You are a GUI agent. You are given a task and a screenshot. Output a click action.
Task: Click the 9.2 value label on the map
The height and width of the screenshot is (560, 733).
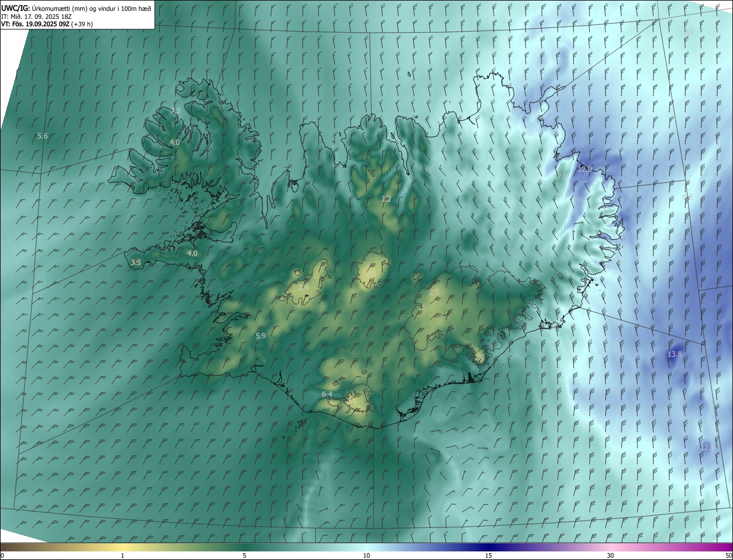pyautogui.click(x=688, y=32)
